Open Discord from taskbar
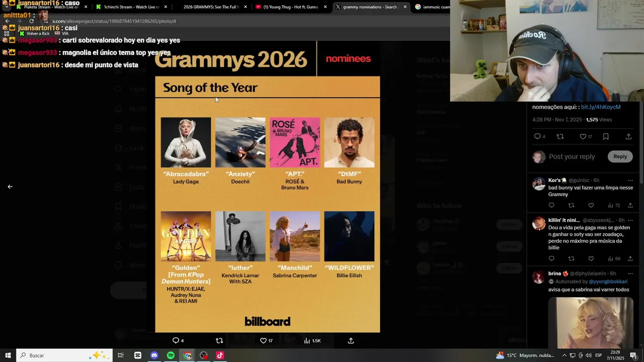 (x=154, y=355)
